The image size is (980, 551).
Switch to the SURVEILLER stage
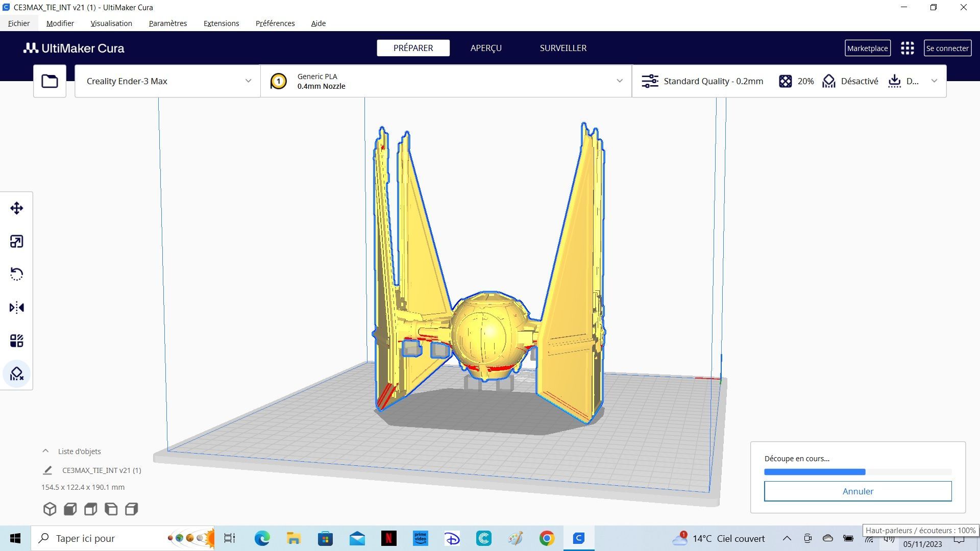(563, 48)
